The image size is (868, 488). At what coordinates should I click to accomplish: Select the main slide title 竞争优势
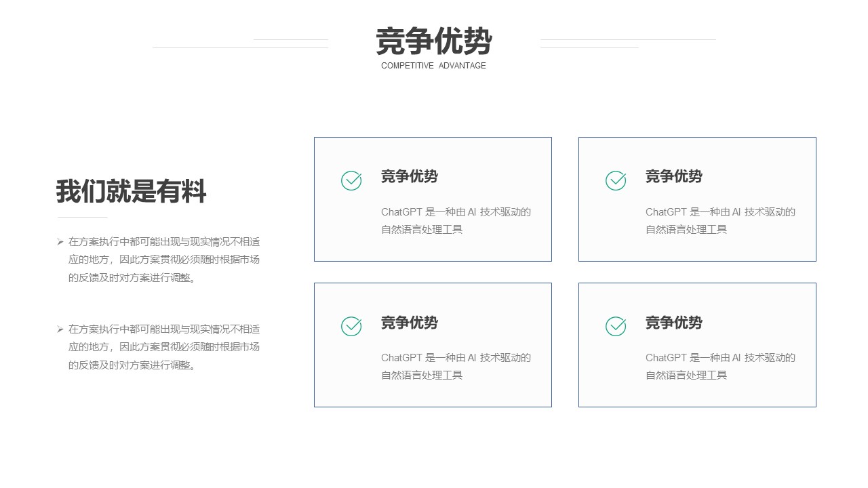click(434, 41)
